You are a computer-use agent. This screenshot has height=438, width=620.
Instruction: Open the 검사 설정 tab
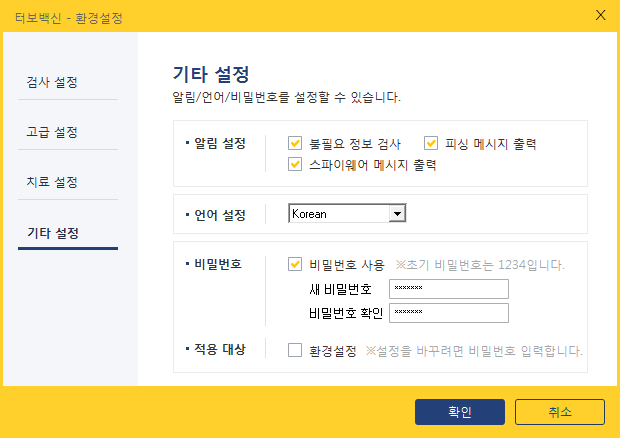[x=52, y=81]
